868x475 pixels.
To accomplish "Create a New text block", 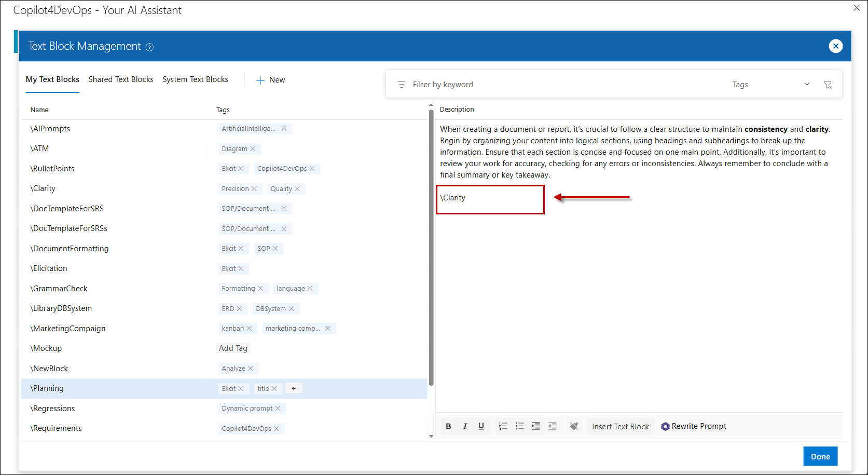I will pyautogui.click(x=270, y=80).
